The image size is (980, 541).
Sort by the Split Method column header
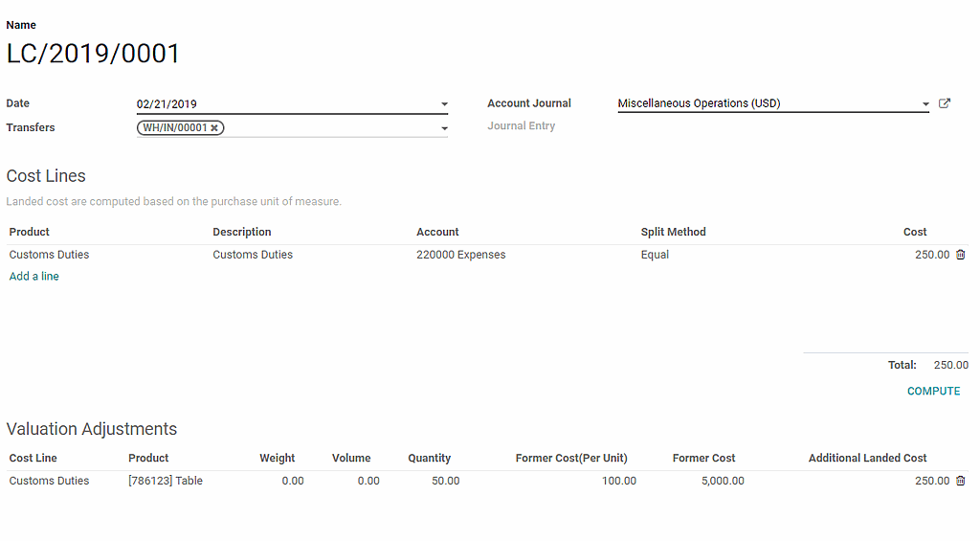(673, 232)
